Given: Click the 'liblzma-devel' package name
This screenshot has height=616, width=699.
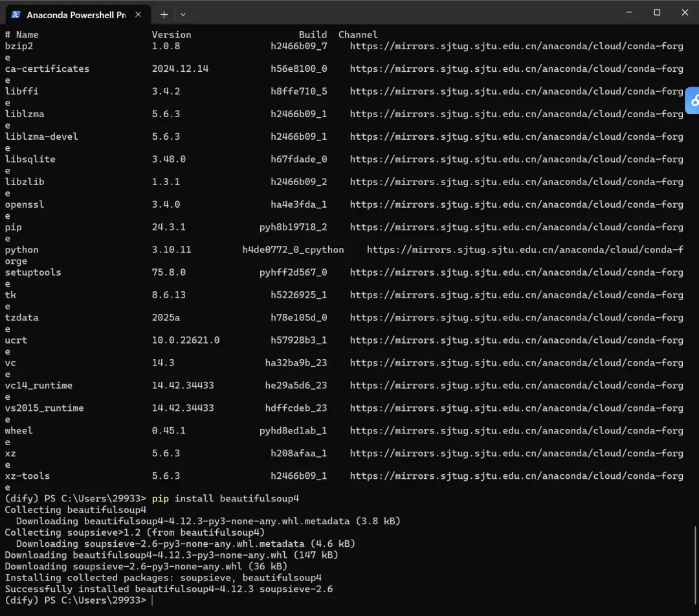Looking at the screenshot, I should [41, 137].
